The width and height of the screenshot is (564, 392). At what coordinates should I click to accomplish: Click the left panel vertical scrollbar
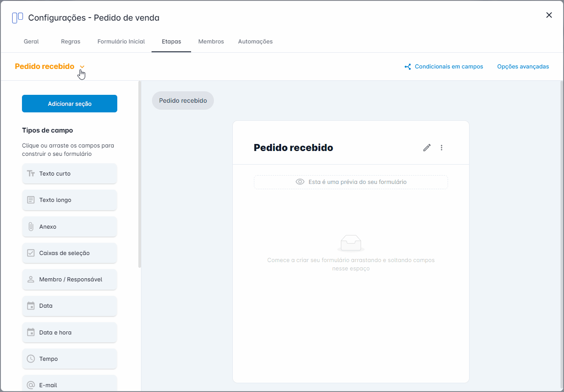tap(140, 174)
